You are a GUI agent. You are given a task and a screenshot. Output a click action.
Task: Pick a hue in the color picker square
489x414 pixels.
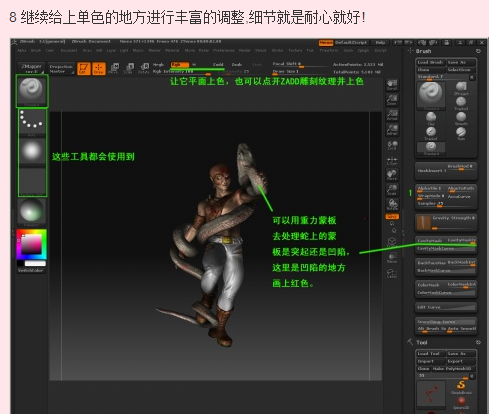[x=32, y=244]
